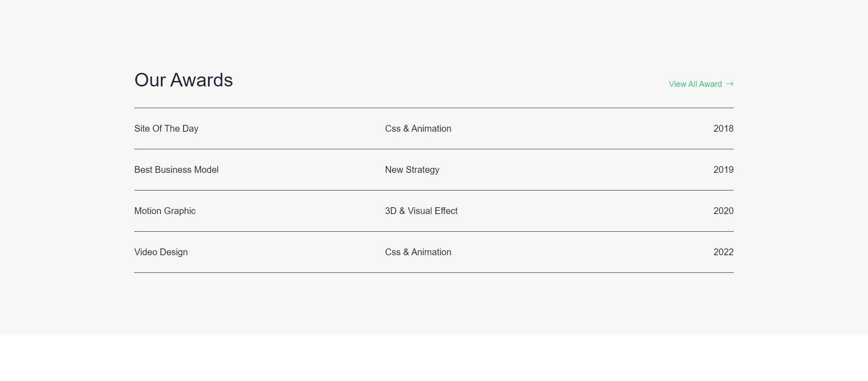Select the Our Awards heading
Viewport: 868px width, 381px height.
(184, 80)
